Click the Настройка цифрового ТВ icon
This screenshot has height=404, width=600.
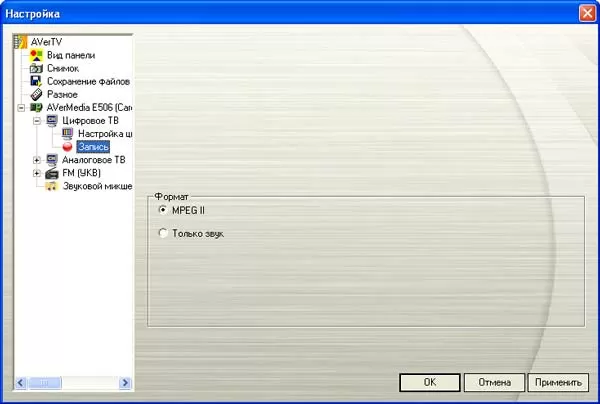tap(67, 133)
